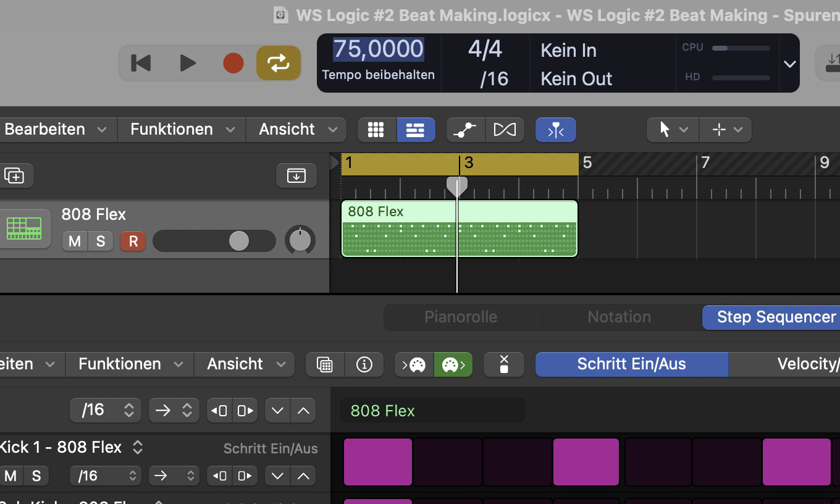
Task: Hit the red Record button
Action: (x=233, y=63)
